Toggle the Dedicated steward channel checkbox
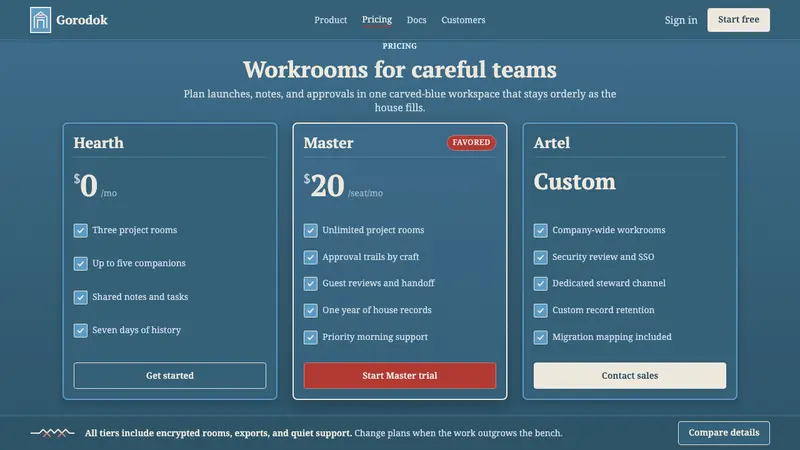This screenshot has width=800, height=450. [540, 283]
